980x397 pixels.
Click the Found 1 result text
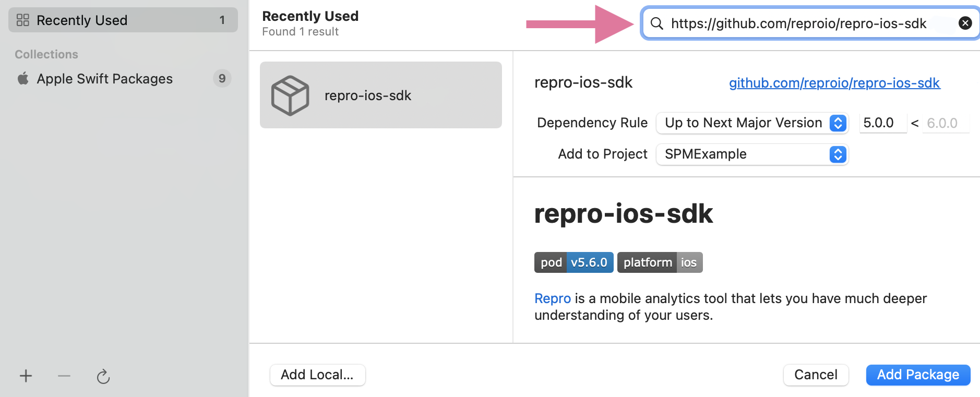pyautogui.click(x=300, y=32)
